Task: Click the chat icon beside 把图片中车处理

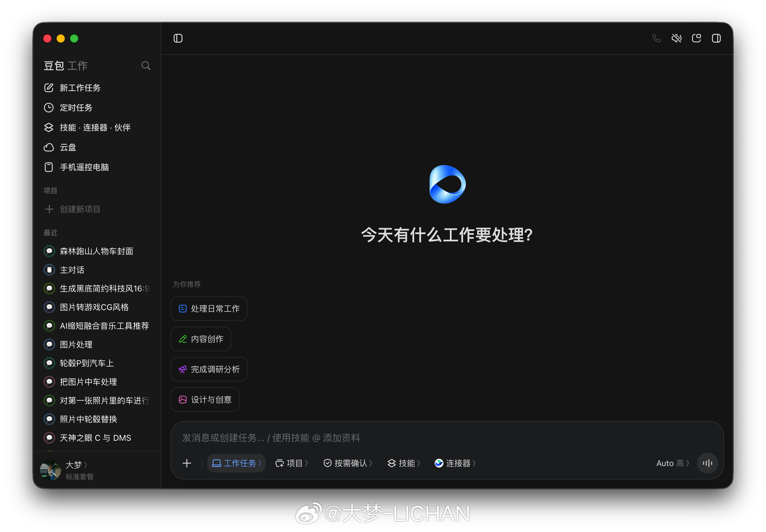Action: [x=49, y=382]
